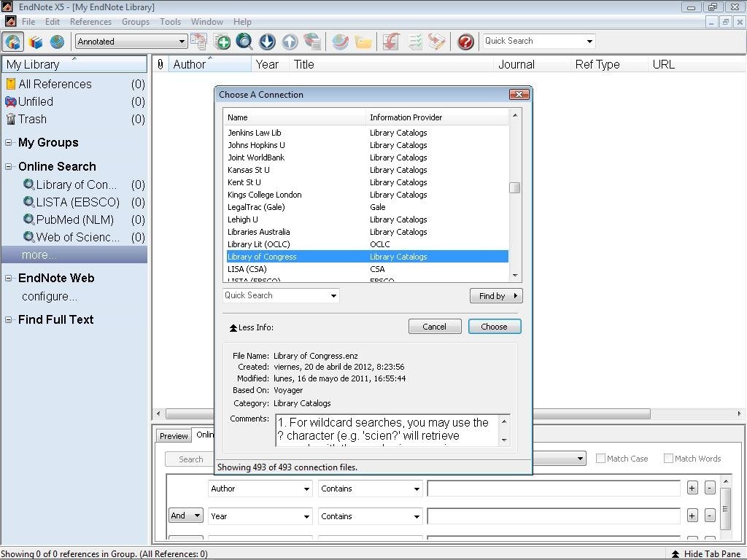Click the Online Search magnifier globe icon
747x560 pixels.
(x=244, y=42)
